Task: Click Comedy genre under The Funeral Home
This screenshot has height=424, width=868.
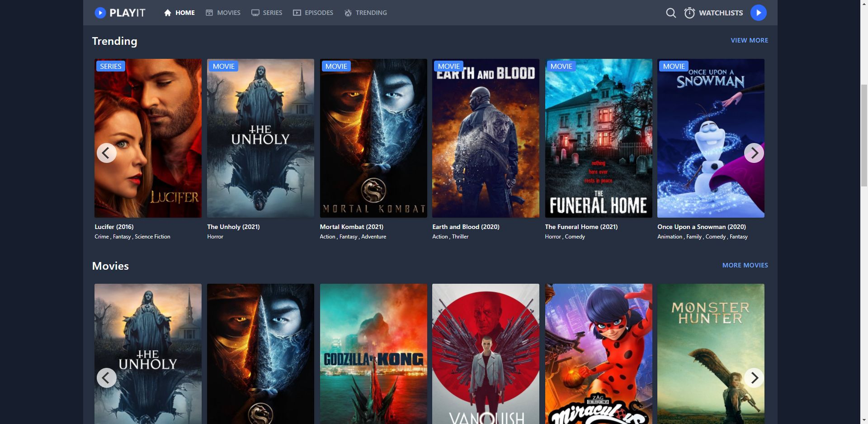Action: [575, 237]
